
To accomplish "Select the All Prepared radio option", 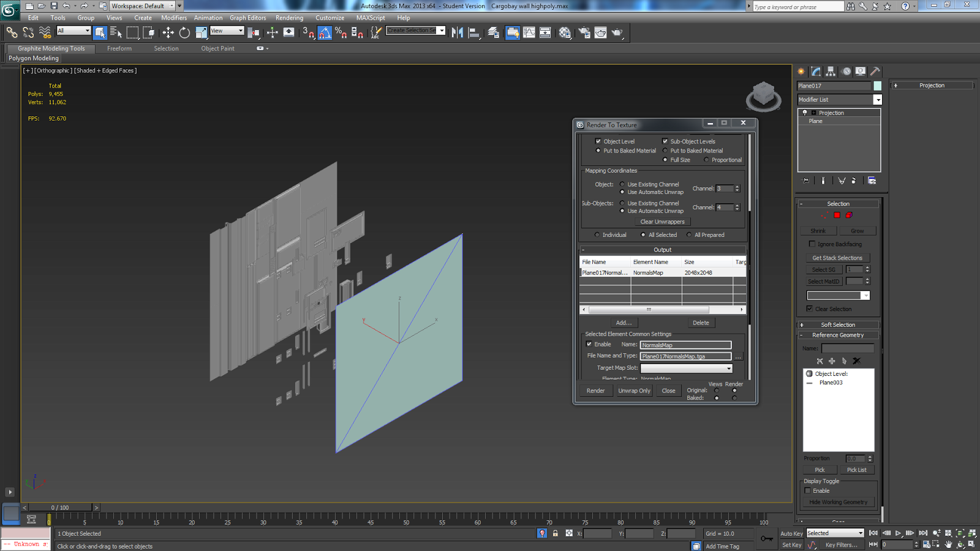I will pyautogui.click(x=689, y=235).
